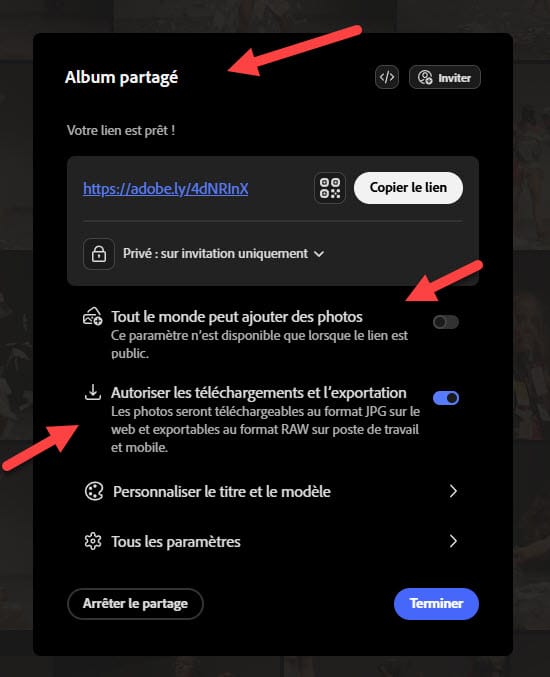Open "Personnaliser le titre et le modèle" entry
The width and height of the screenshot is (550, 677).
coord(271,491)
